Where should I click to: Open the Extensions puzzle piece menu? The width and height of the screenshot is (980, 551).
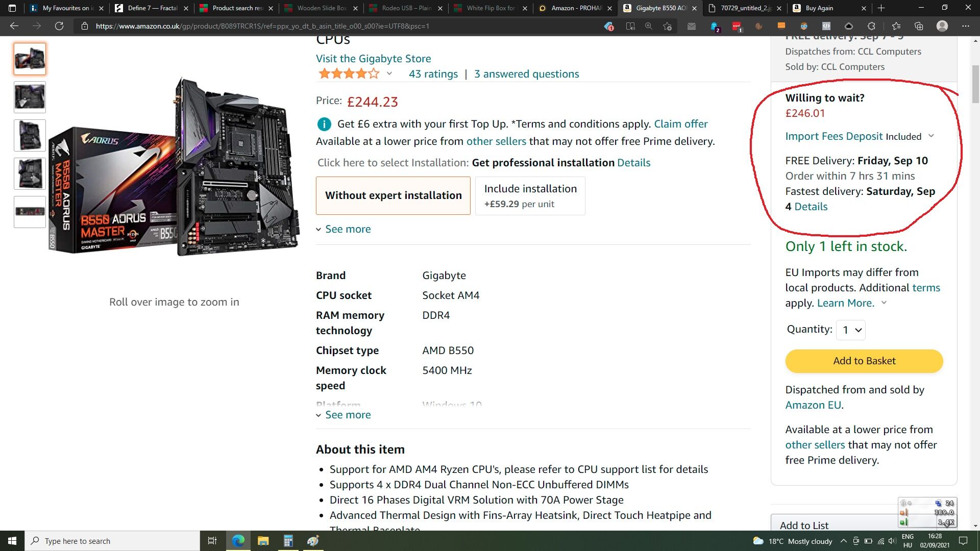871,26
